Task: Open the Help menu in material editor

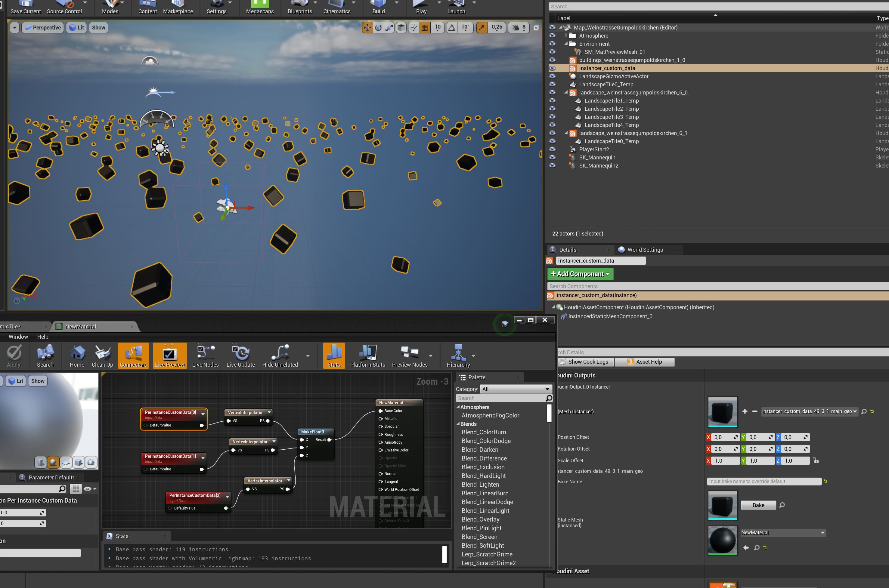Action: pyautogui.click(x=43, y=337)
